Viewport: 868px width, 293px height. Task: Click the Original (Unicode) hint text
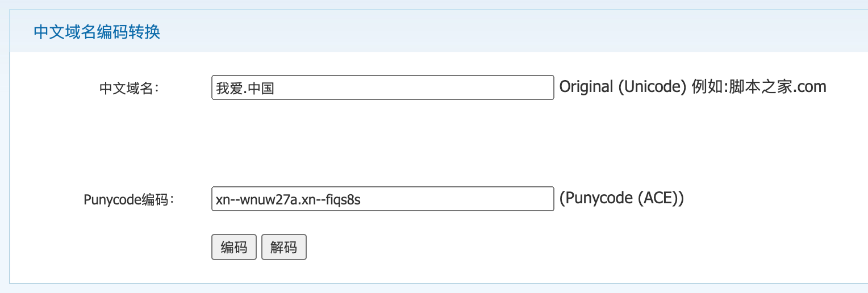[x=623, y=87]
